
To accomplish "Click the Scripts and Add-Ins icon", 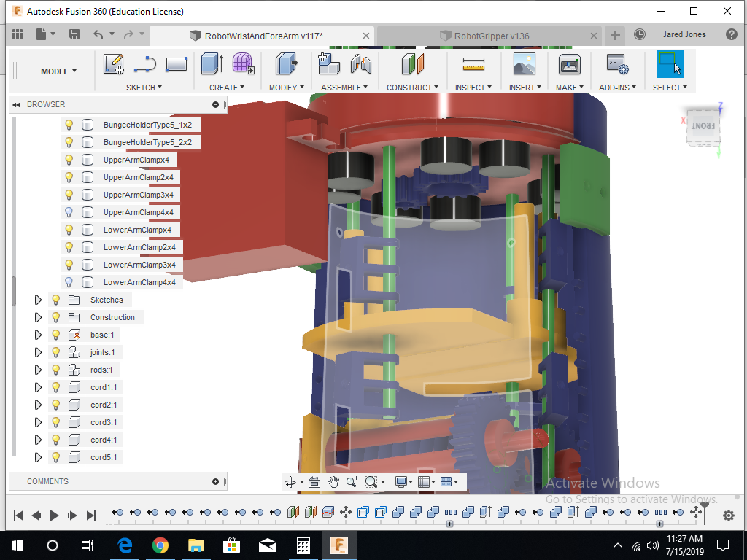I will (617, 64).
